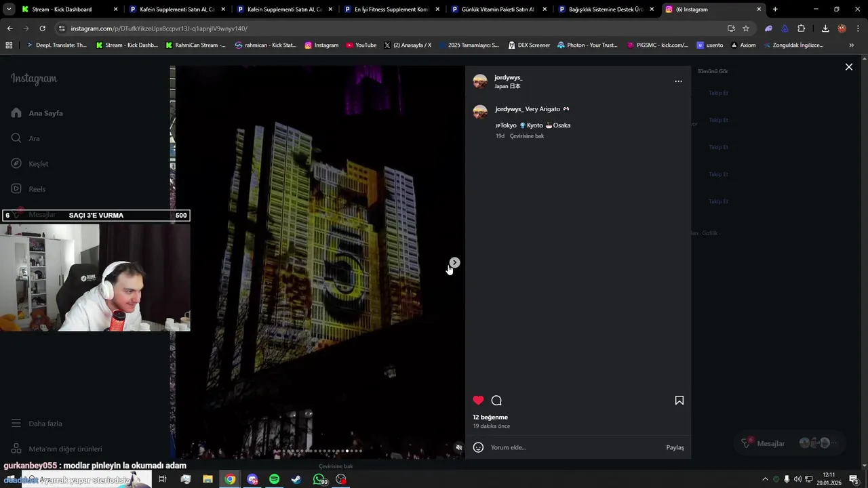Click the taskbar clock showing 12:11
868x488 pixels.
[x=829, y=479]
